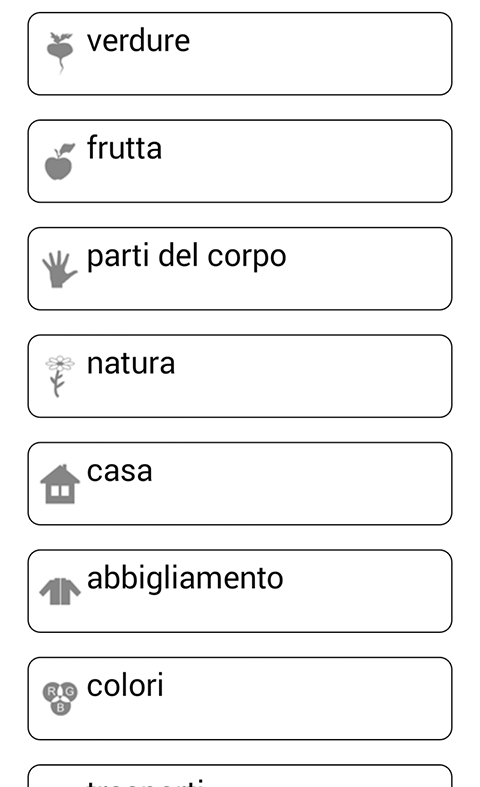This screenshot has width=480, height=787.
Task: Click the "colori" text label
Action: pyautogui.click(x=126, y=686)
